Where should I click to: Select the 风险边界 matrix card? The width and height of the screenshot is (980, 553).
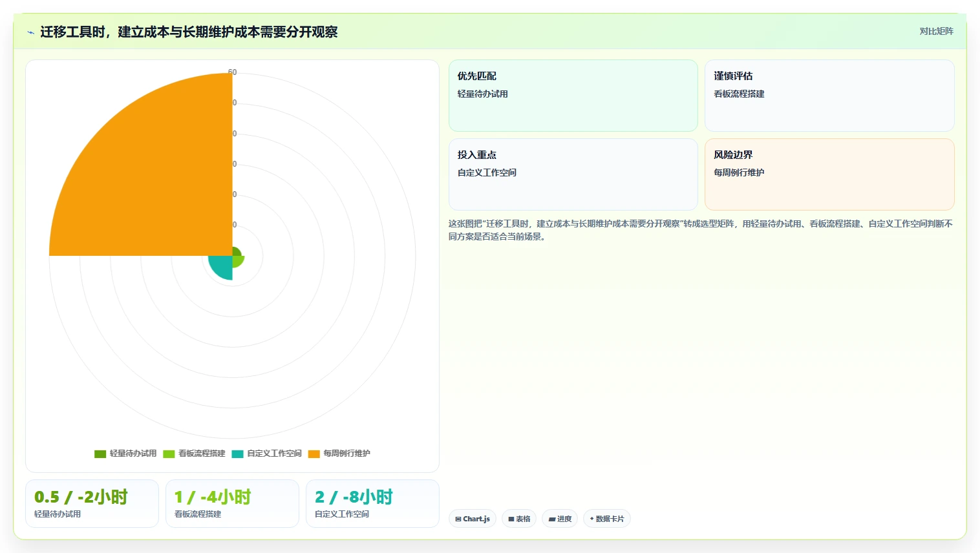(x=829, y=174)
